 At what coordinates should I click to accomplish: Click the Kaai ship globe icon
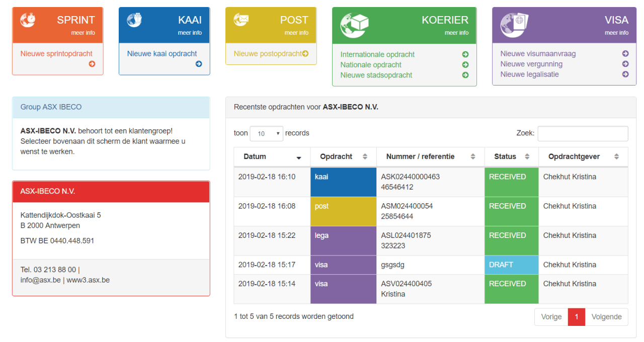tap(134, 20)
